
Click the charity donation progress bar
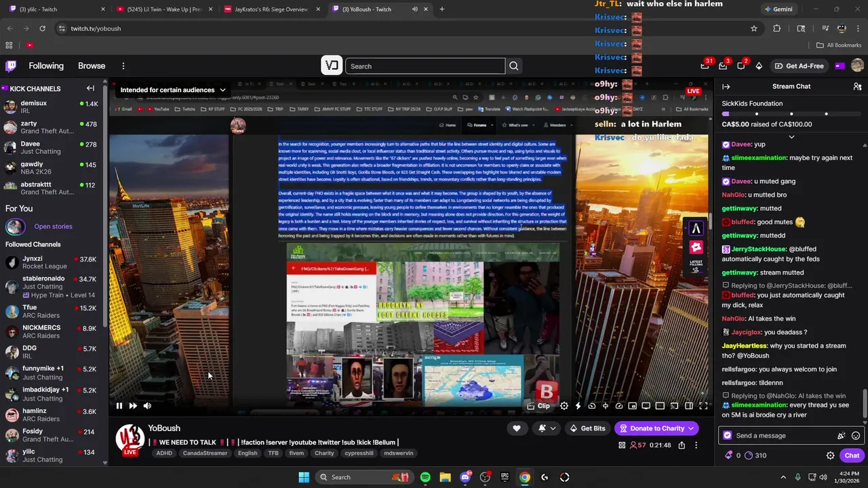[790, 114]
